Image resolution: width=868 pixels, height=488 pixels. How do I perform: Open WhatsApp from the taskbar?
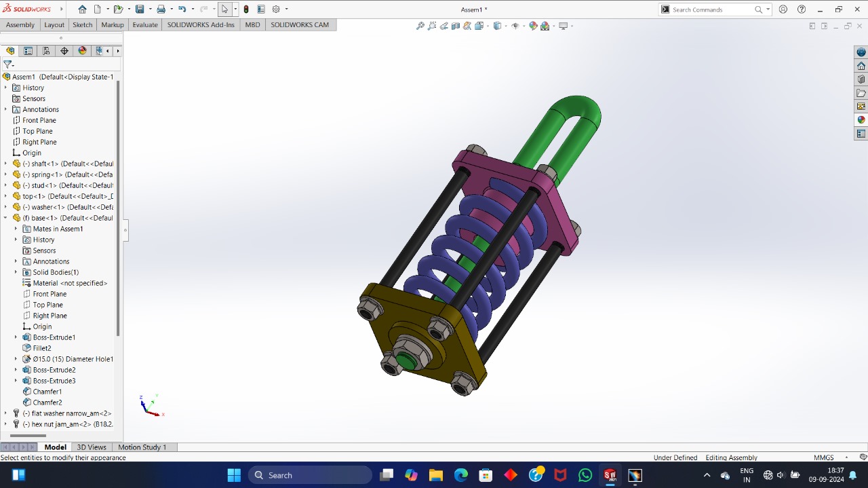585,475
